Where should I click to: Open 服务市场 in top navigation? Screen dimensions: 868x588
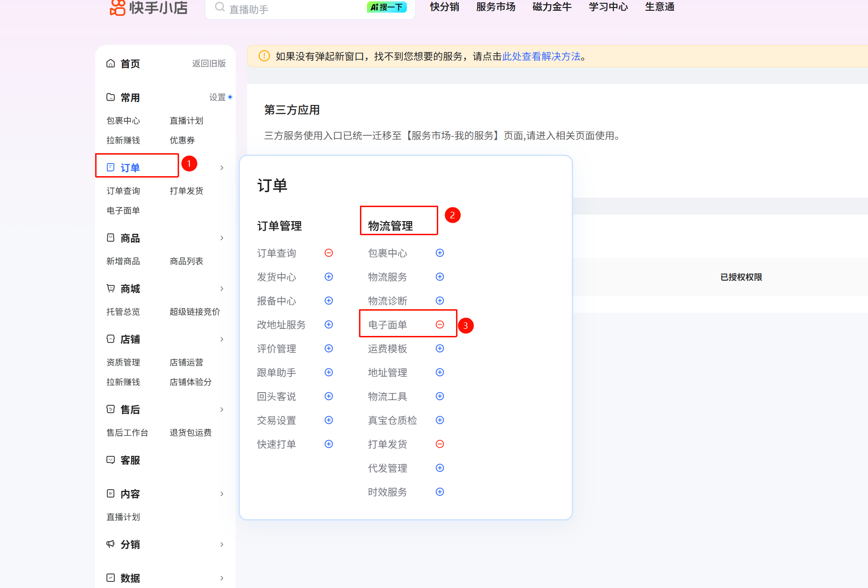pos(495,7)
